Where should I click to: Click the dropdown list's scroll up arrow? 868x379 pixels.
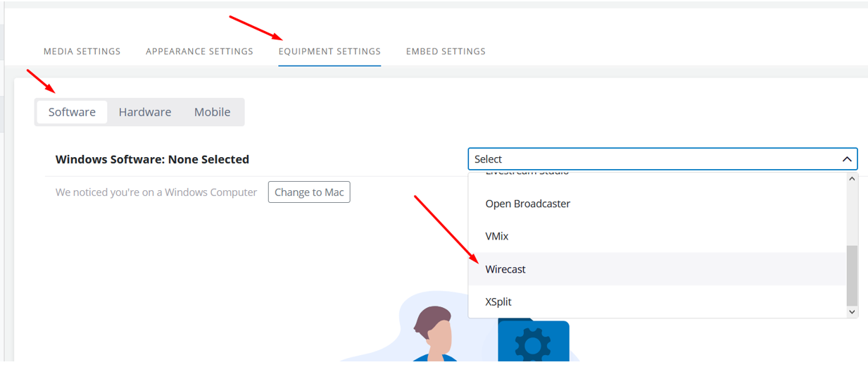point(852,179)
